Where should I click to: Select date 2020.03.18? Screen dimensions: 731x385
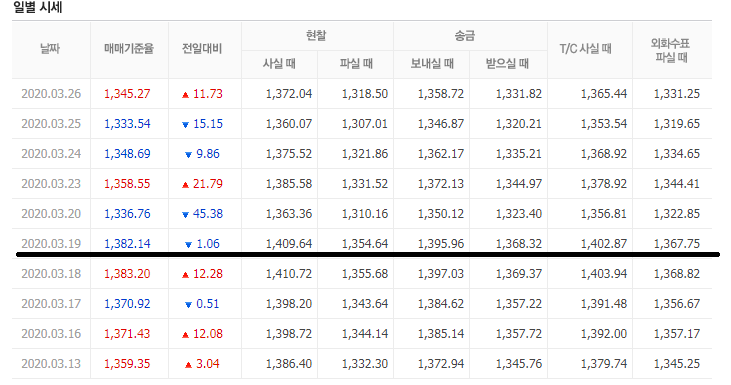pyautogui.click(x=51, y=274)
